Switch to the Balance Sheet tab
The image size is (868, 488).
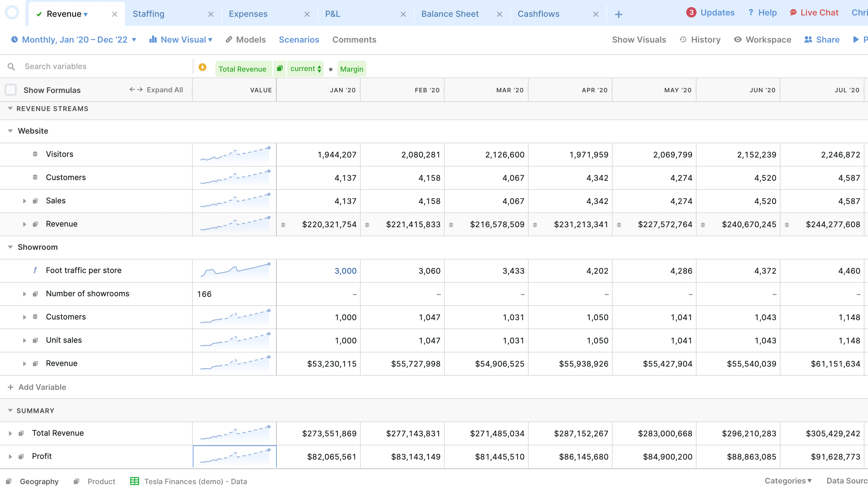(x=450, y=14)
